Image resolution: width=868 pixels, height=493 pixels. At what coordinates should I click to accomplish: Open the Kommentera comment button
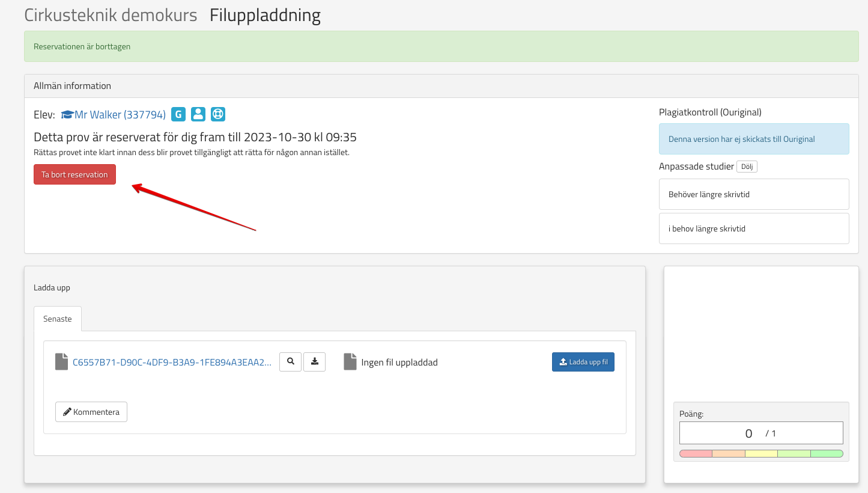click(x=91, y=412)
